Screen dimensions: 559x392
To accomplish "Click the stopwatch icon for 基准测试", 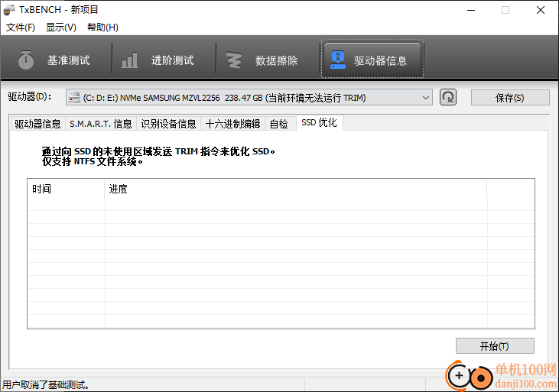I will 26,60.
